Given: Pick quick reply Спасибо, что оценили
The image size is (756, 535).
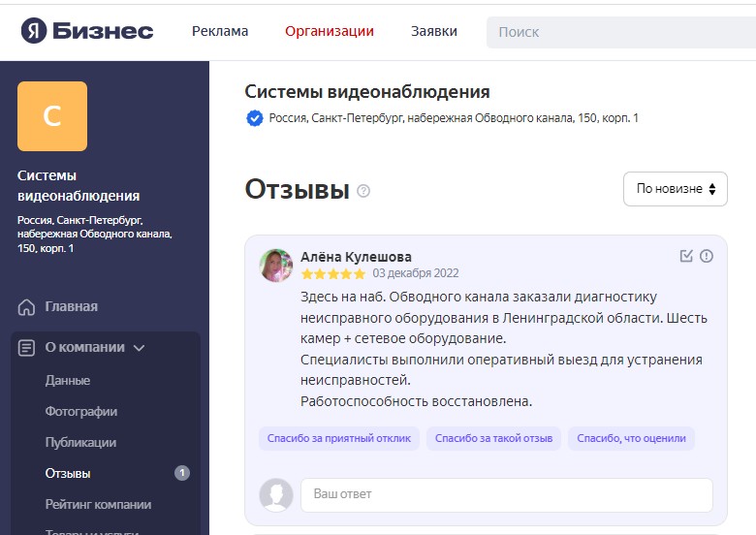Looking at the screenshot, I should (631, 438).
